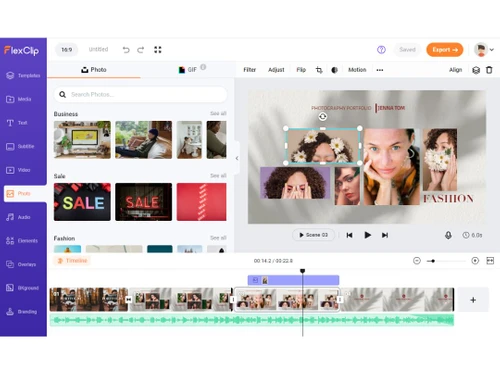500x375 pixels.
Task: Open the 6.0s scene duration control
Action: pos(472,235)
